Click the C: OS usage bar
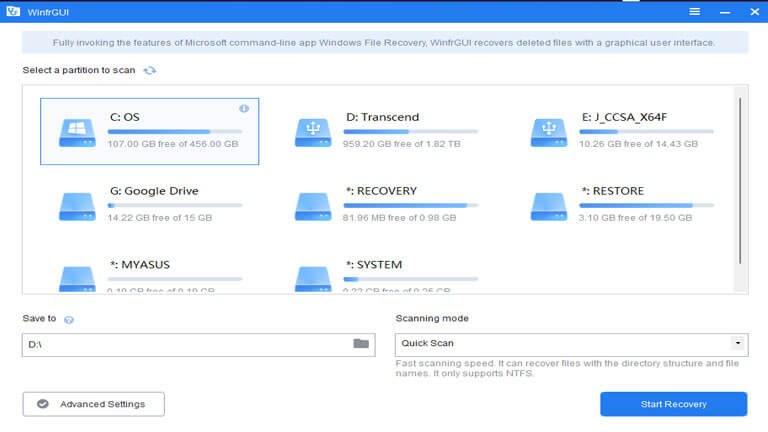Image resolution: width=768 pixels, height=432 pixels. tap(175, 131)
